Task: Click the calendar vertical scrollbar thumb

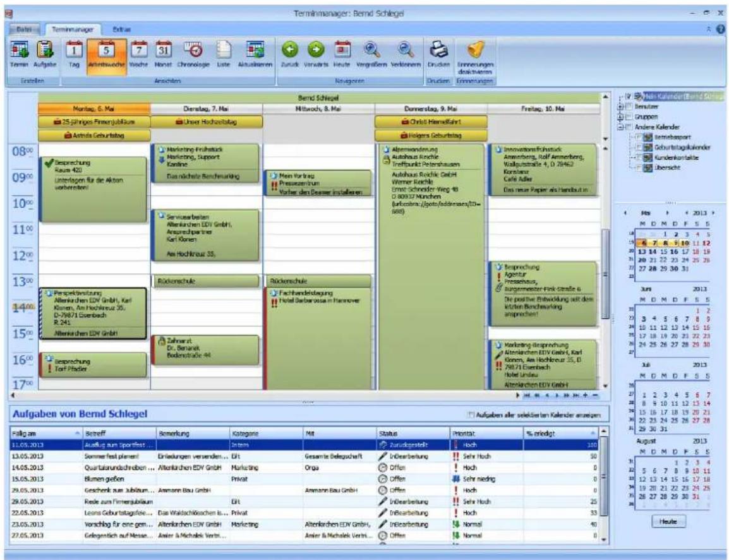Action: coord(605,274)
